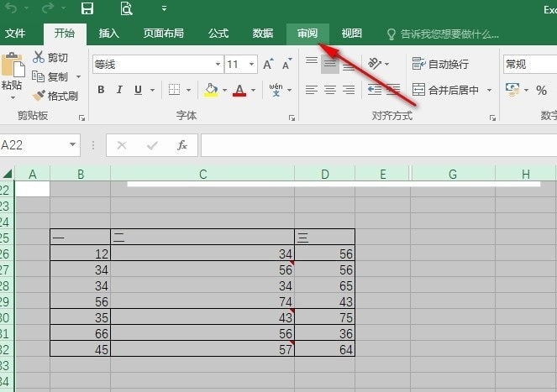Click 格式刷 format painter

click(55, 96)
